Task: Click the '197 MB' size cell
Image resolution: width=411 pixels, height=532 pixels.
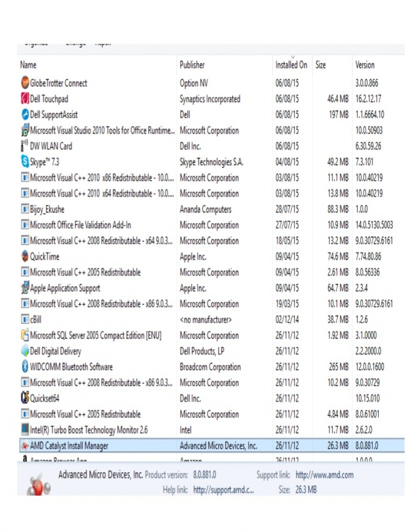Action: pos(339,115)
